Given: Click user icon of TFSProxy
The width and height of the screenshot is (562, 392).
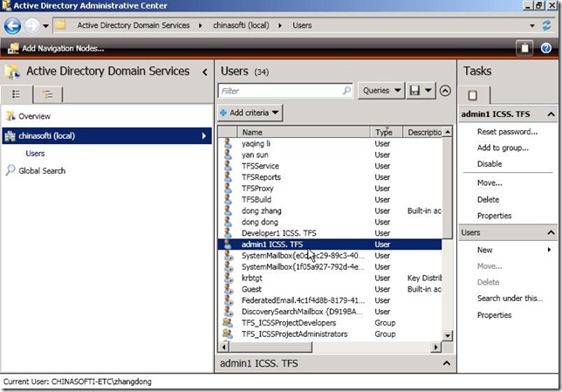Looking at the screenshot, I should (x=228, y=188).
